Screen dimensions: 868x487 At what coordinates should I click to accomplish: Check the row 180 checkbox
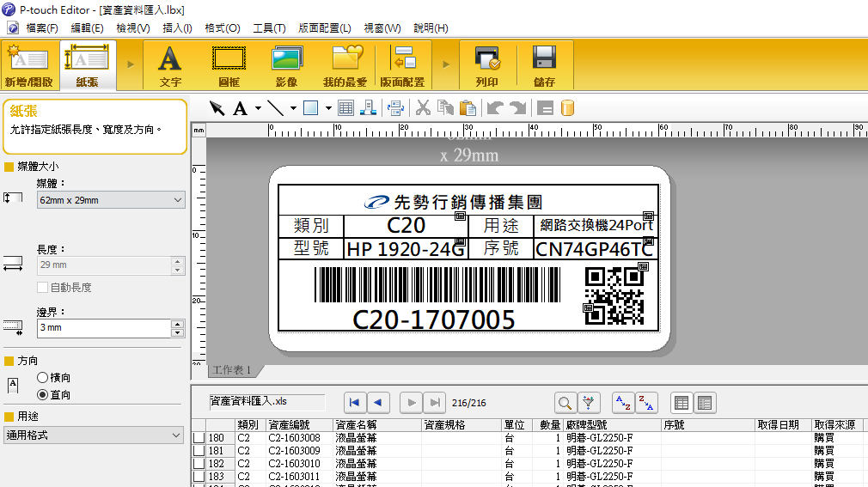[199, 438]
